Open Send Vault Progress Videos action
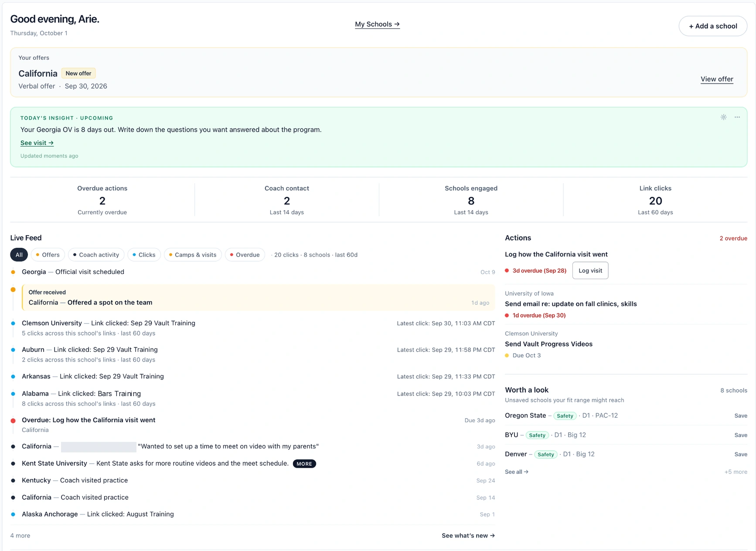The width and height of the screenshot is (756, 551). click(x=548, y=344)
